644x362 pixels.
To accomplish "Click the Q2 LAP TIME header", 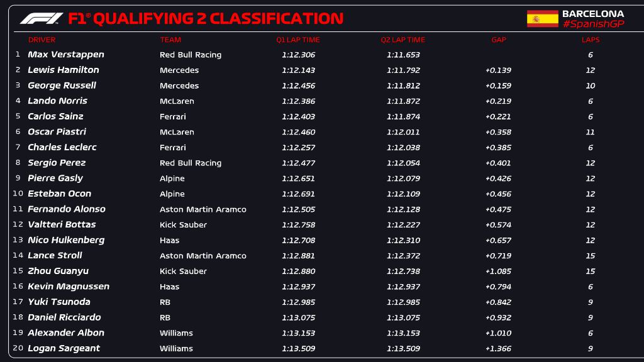I will pos(403,40).
